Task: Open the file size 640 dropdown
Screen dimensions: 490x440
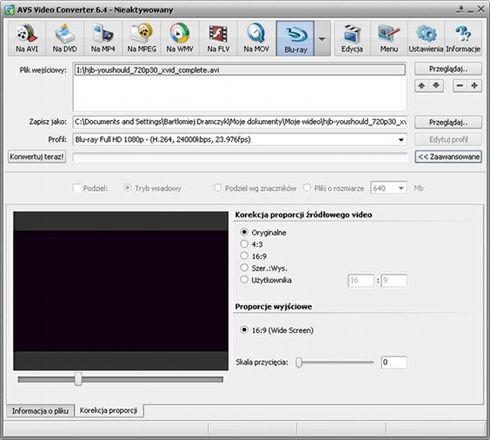Action: click(x=401, y=188)
